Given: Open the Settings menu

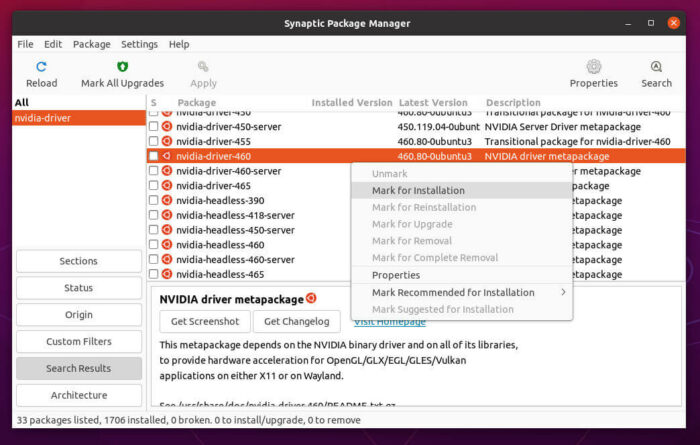Looking at the screenshot, I should pos(139,44).
